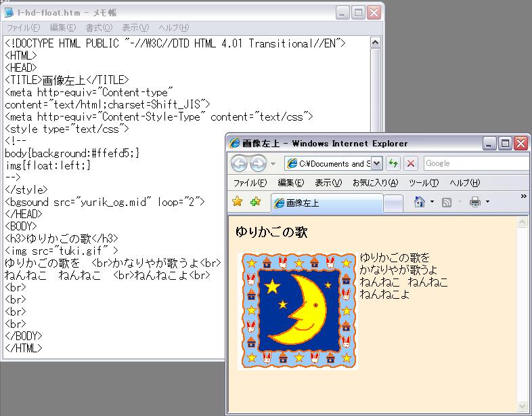Click the Home icon in IE toolbar
The image size is (532, 416).
pyautogui.click(x=420, y=202)
